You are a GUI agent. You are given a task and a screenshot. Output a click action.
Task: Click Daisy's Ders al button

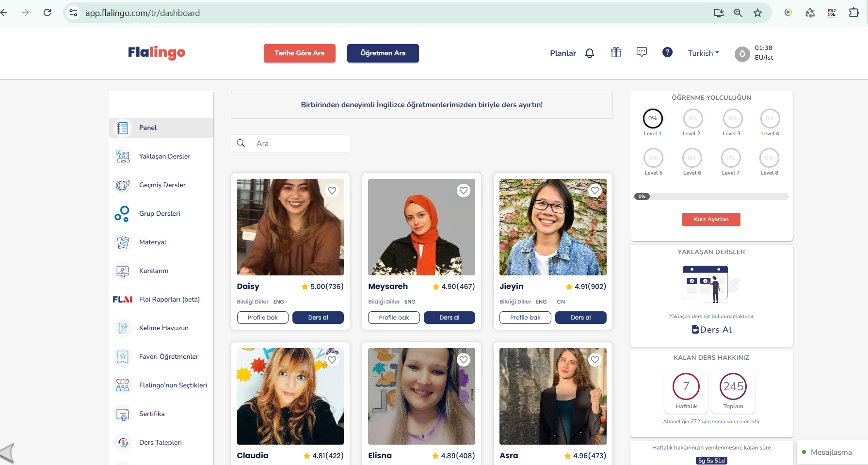click(318, 318)
